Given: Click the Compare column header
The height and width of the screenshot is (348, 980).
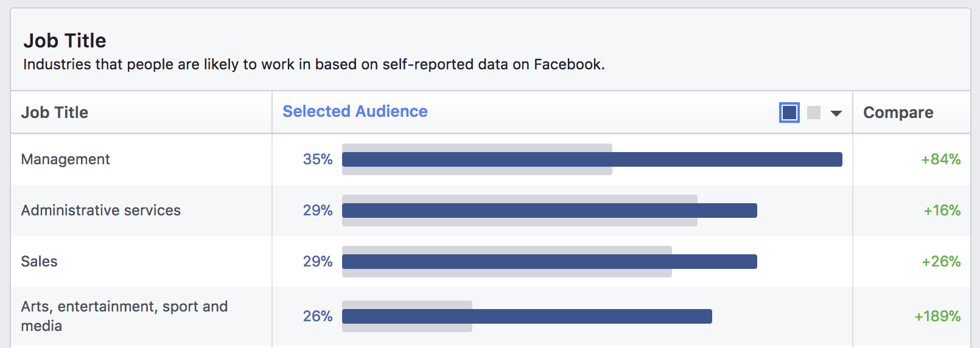Looking at the screenshot, I should (x=898, y=113).
